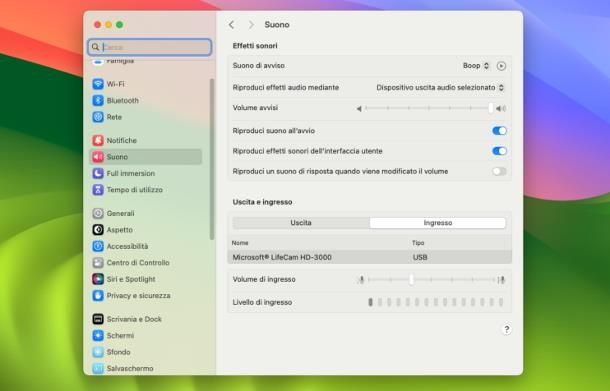Select Microsoft LifeCam HD-3000 device row
The height and width of the screenshot is (391, 610).
(369, 257)
